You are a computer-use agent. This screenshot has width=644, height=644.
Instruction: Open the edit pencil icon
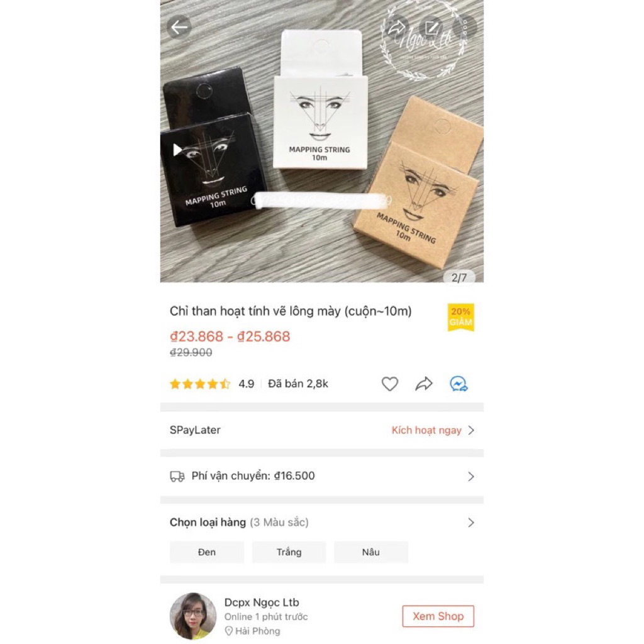pos(431,27)
